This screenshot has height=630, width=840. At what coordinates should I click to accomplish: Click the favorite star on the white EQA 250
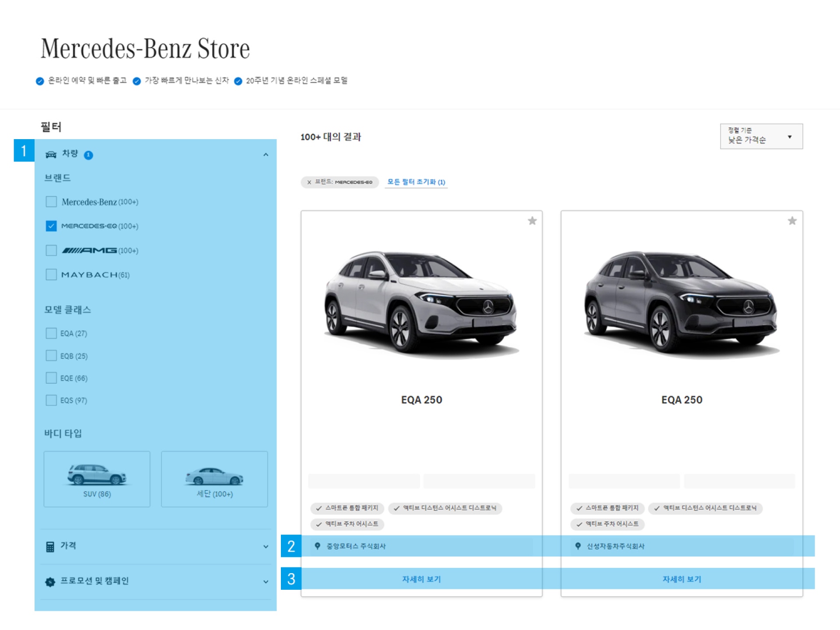point(532,221)
